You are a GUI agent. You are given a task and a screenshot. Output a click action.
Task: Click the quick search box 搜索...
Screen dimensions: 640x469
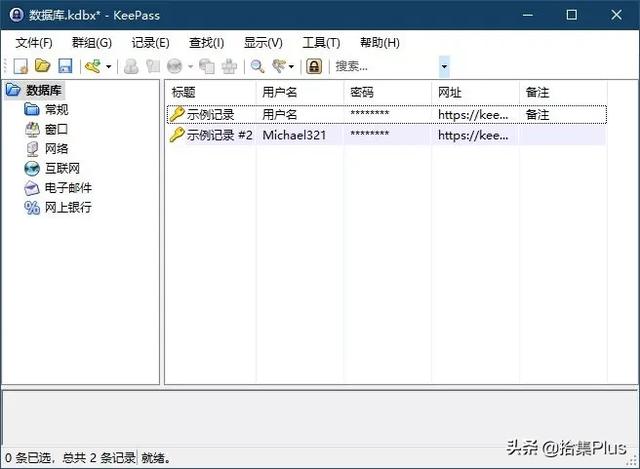[x=386, y=66]
